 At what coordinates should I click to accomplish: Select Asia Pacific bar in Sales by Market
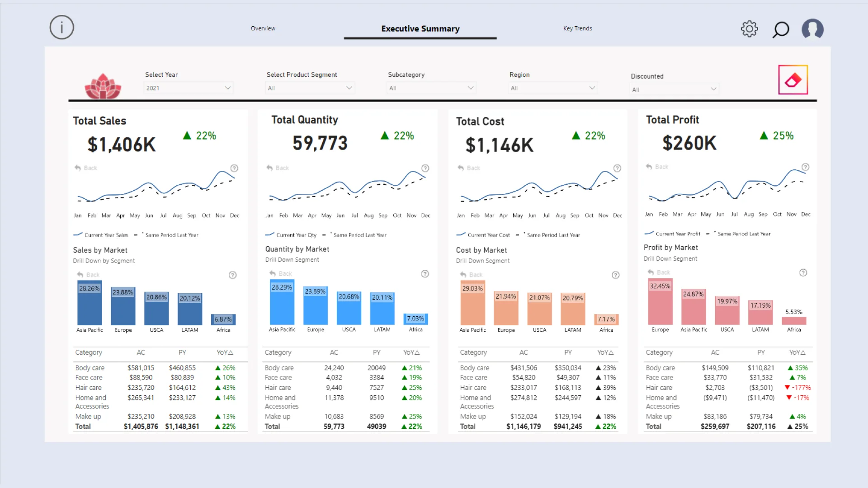(x=90, y=303)
